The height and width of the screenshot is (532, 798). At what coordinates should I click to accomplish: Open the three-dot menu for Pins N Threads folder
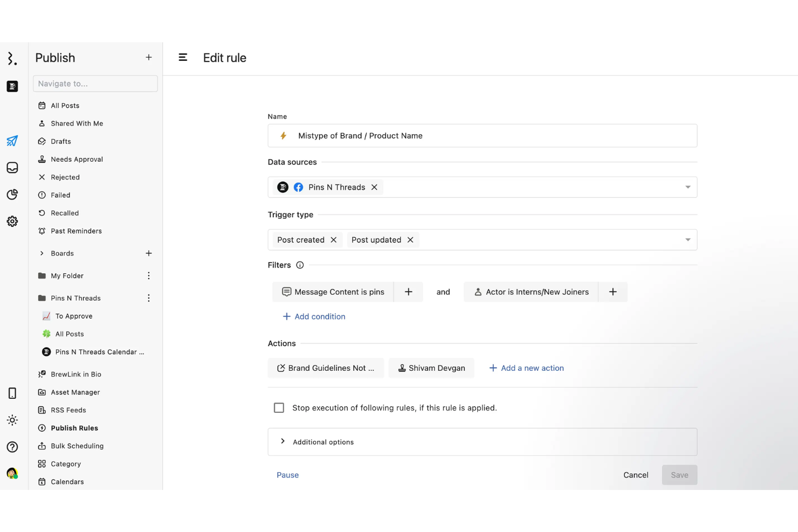149,298
